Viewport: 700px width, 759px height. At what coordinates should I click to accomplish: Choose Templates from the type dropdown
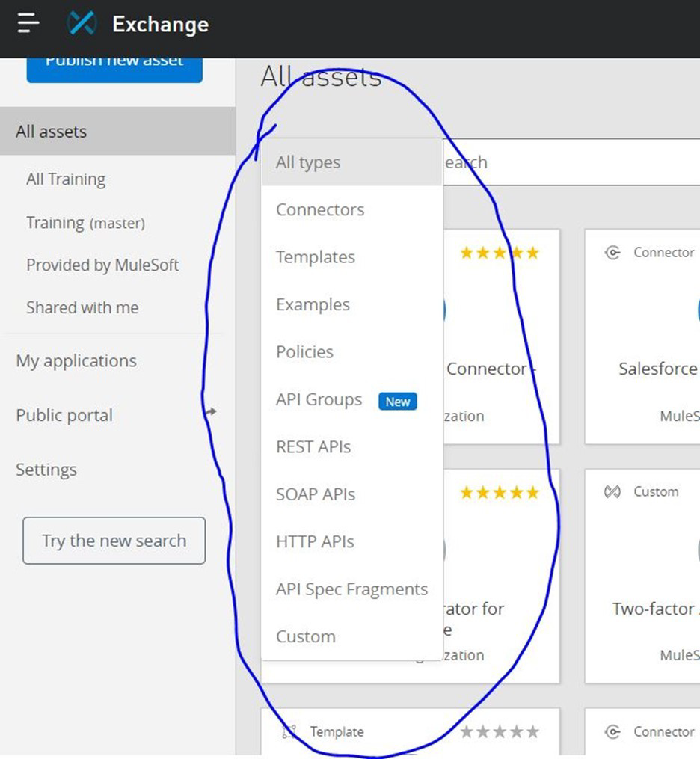pos(316,257)
